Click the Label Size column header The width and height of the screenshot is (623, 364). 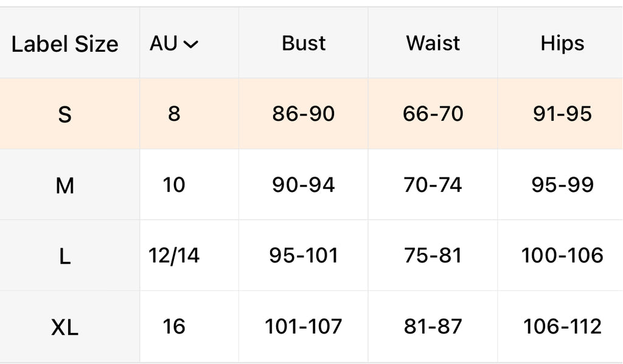click(64, 44)
